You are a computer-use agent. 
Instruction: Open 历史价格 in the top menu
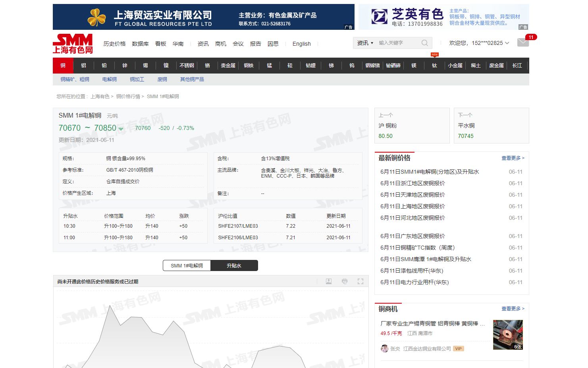[114, 44]
